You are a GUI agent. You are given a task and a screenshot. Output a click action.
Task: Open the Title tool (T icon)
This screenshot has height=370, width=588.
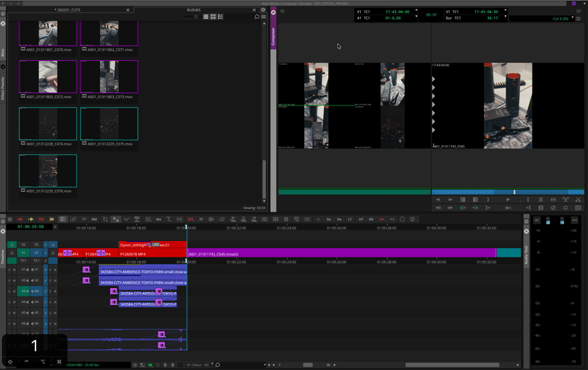[169, 219]
